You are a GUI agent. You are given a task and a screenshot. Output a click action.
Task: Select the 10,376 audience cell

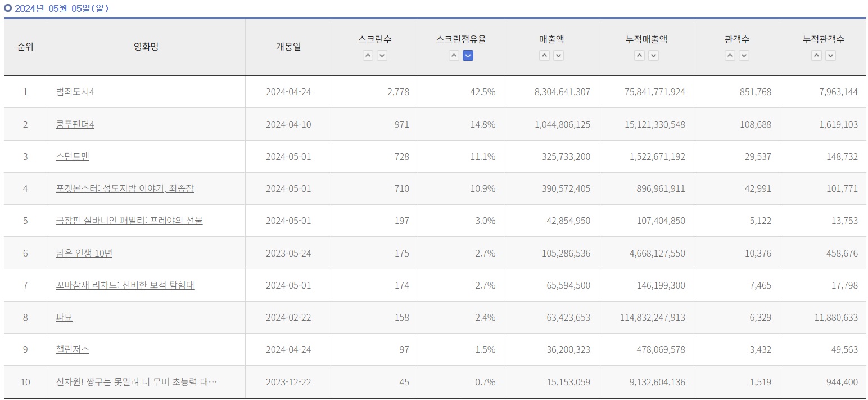(737, 253)
